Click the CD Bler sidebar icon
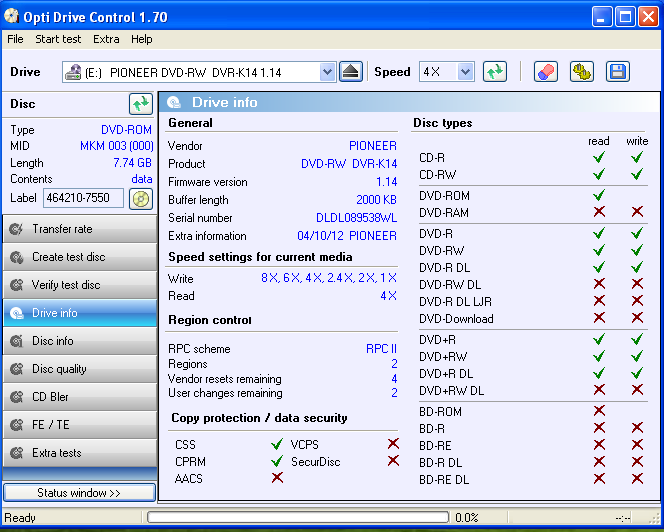Image resolution: width=664 pixels, height=532 pixels. pyautogui.click(x=16, y=397)
